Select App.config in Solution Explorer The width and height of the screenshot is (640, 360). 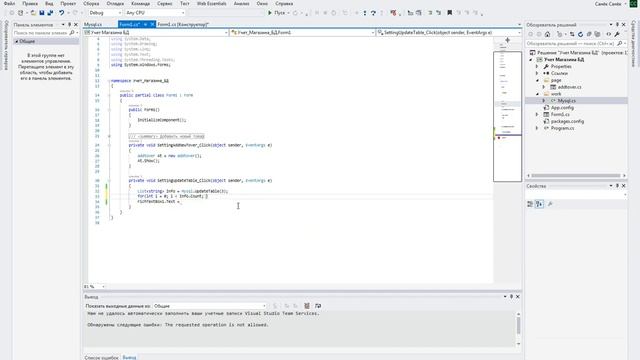click(562, 108)
